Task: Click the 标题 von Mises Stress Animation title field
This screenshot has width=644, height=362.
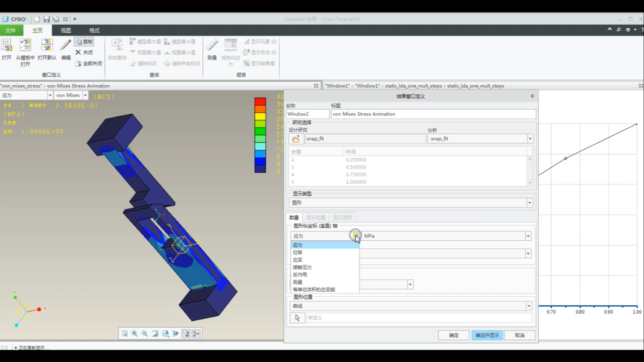Action: click(433, 114)
